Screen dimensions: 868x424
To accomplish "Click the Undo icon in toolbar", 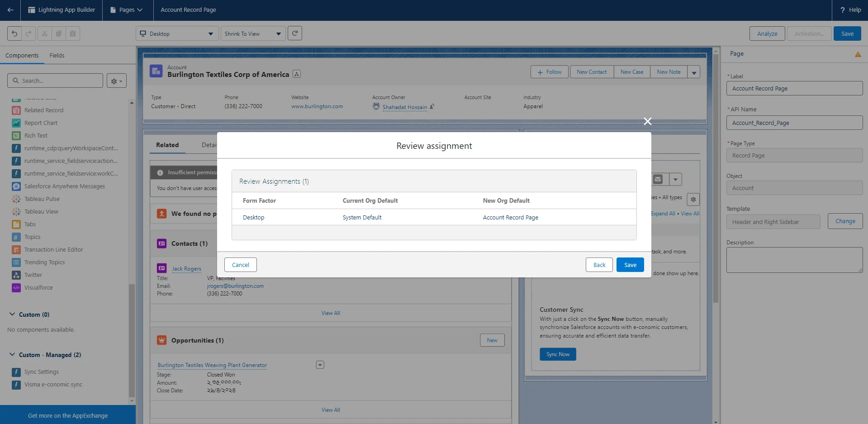I will point(14,33).
